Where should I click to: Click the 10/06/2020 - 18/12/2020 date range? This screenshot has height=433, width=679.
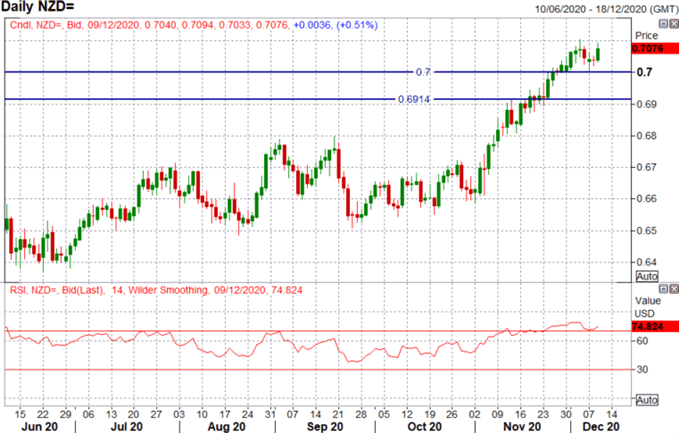[606, 9]
